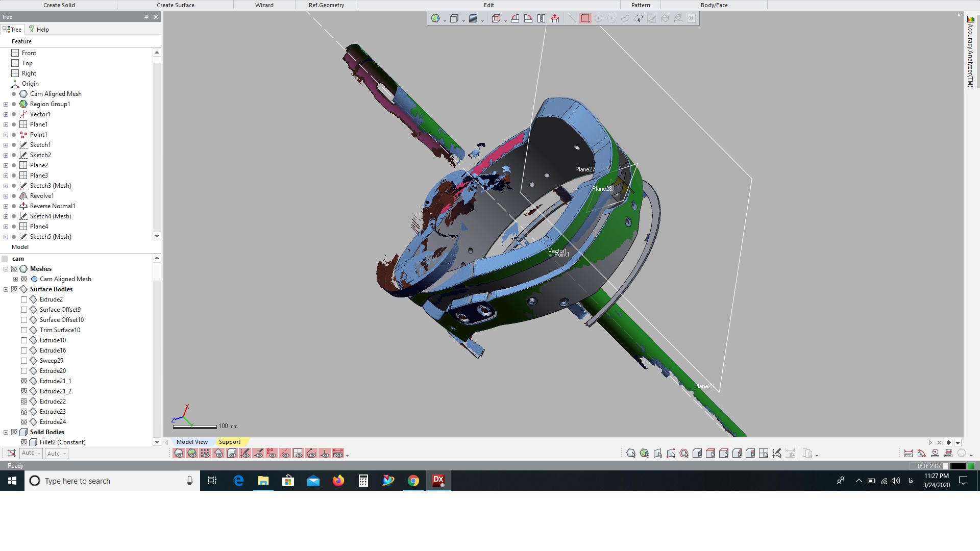Check the Surface Offset9 box

(24, 310)
